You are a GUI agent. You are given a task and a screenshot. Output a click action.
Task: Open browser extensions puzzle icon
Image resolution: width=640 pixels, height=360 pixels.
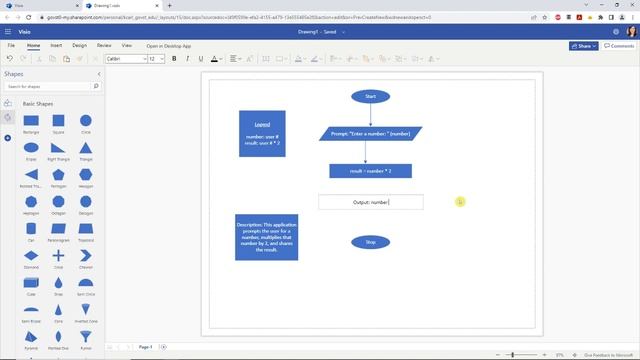(x=600, y=17)
